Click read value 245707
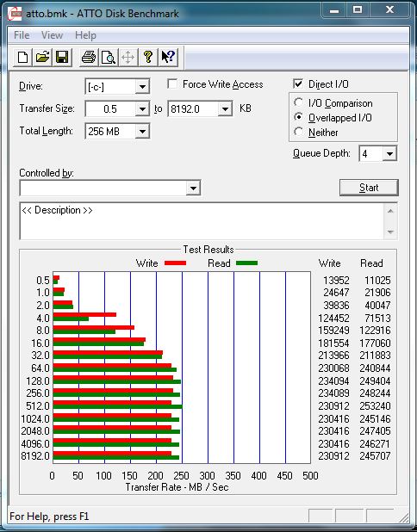The width and height of the screenshot is (417, 532). click(375, 456)
